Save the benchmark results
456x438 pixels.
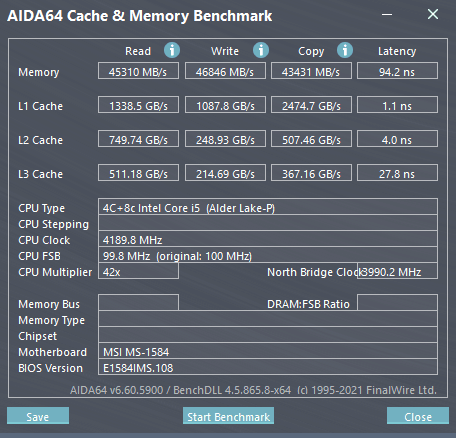(x=38, y=416)
